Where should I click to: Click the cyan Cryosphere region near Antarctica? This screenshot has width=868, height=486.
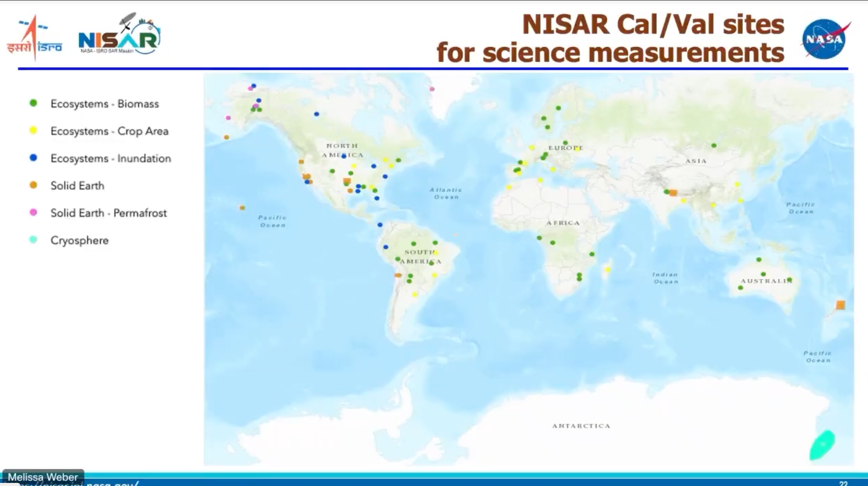822,445
